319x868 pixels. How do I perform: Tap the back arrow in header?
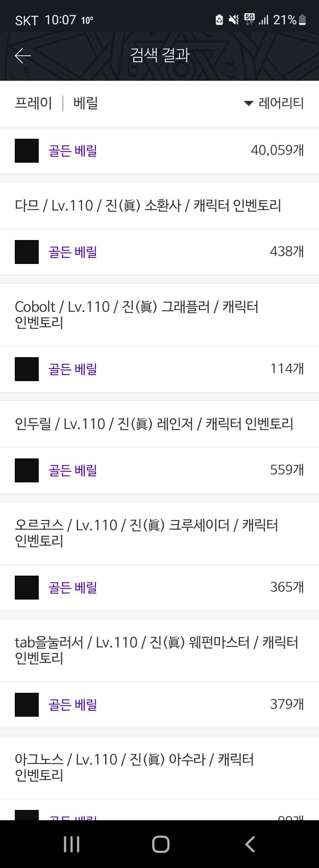tap(23, 56)
